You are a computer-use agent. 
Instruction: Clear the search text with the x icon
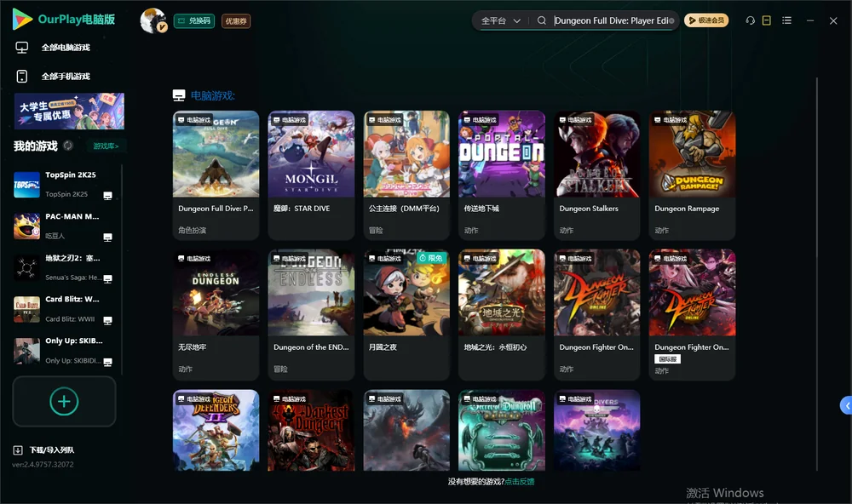coord(671,20)
